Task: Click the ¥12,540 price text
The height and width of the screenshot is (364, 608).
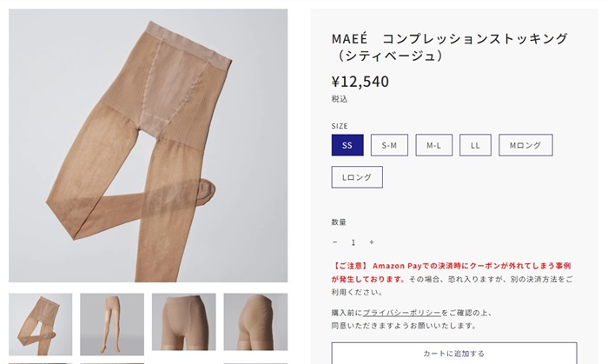Action: 360,82
